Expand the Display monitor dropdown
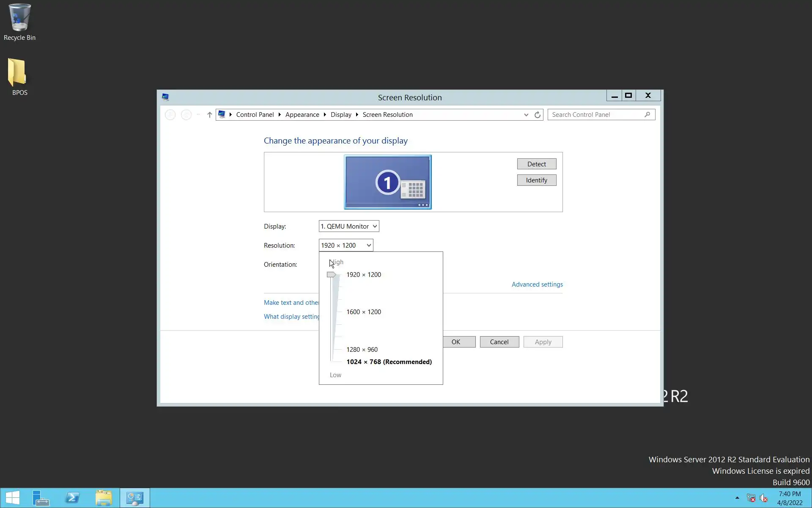 pyautogui.click(x=349, y=226)
